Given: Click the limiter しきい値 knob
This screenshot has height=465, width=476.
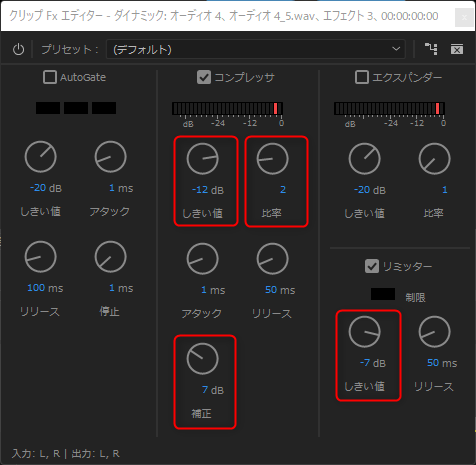Looking at the screenshot, I should point(364,332).
